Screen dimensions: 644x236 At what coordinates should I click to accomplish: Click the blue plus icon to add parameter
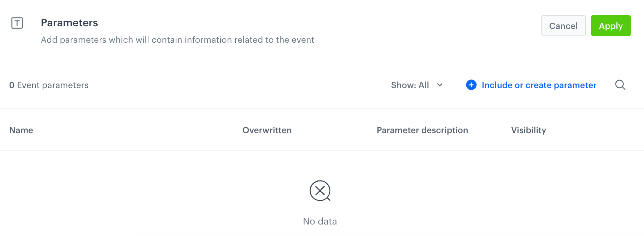point(471,85)
